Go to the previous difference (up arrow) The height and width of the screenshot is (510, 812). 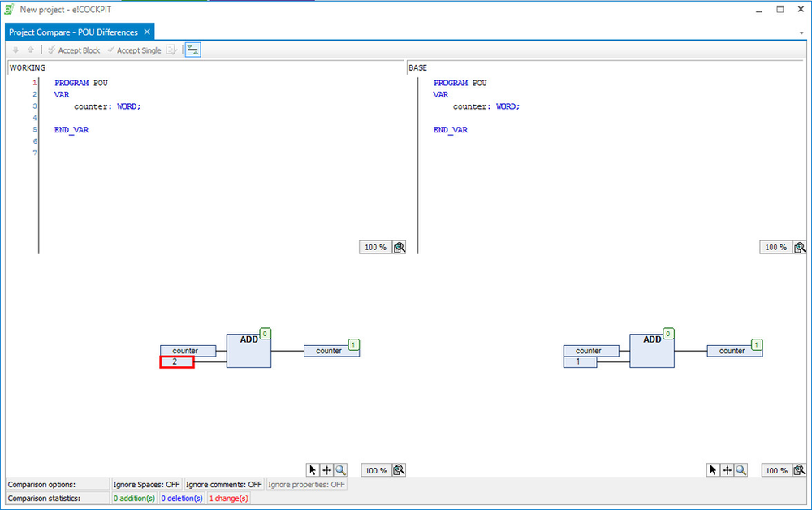pyautogui.click(x=31, y=50)
